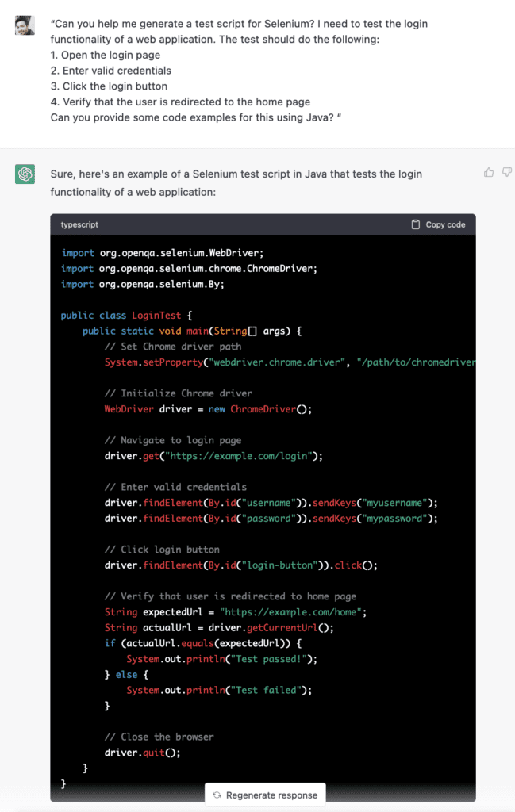
Task: Click the comment '// Navigate to login page'
Action: click(x=173, y=440)
